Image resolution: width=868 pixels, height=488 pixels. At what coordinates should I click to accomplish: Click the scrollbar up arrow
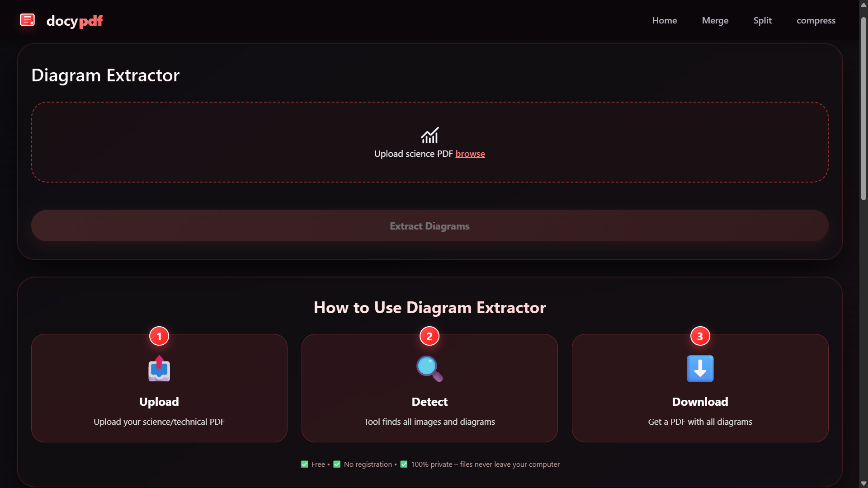click(x=863, y=5)
